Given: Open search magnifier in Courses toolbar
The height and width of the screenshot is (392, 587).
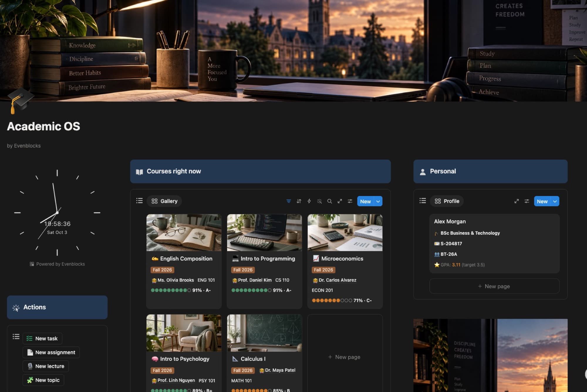Looking at the screenshot, I should click(x=330, y=201).
